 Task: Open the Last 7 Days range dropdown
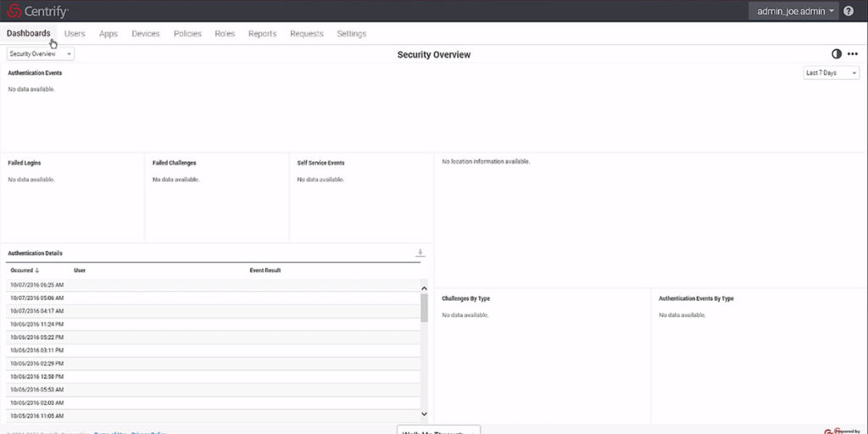click(x=831, y=73)
